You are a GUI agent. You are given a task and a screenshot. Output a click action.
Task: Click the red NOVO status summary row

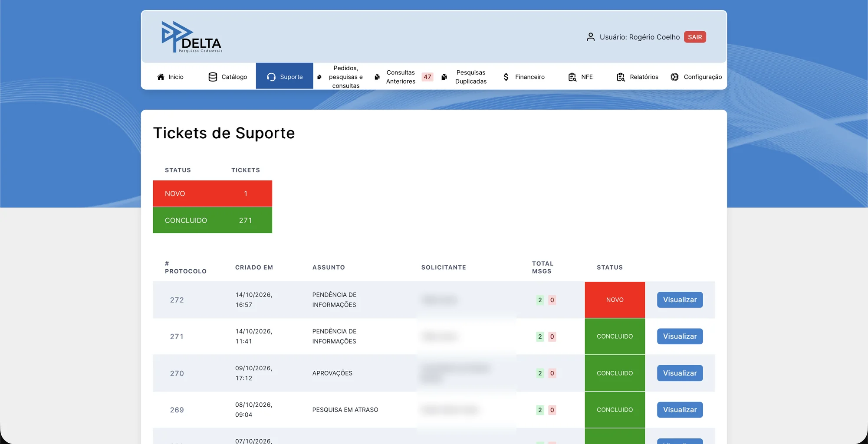(x=212, y=193)
